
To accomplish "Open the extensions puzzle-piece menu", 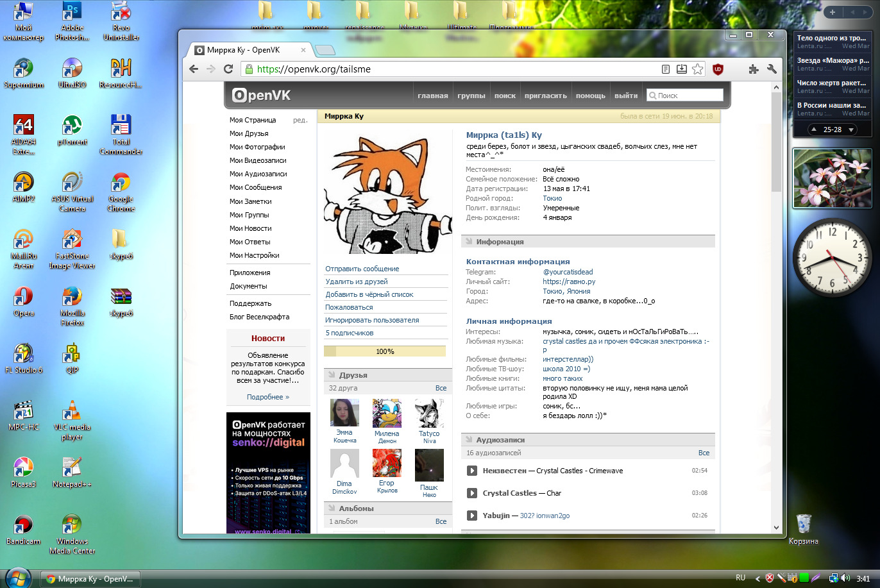I will pyautogui.click(x=753, y=69).
